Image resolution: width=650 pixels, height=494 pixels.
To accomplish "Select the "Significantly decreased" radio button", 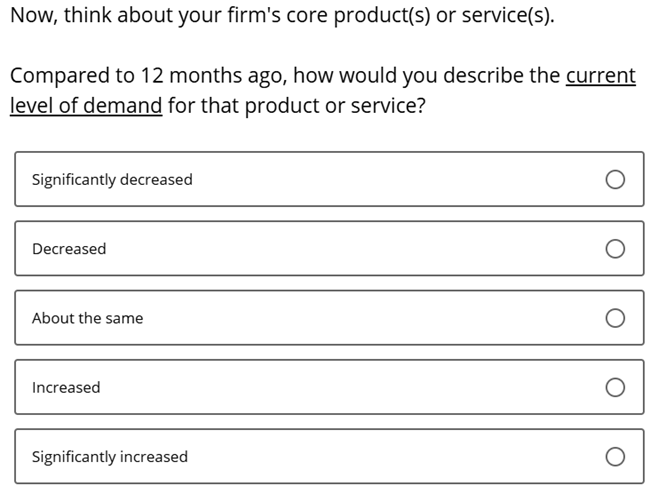I will 615,179.
